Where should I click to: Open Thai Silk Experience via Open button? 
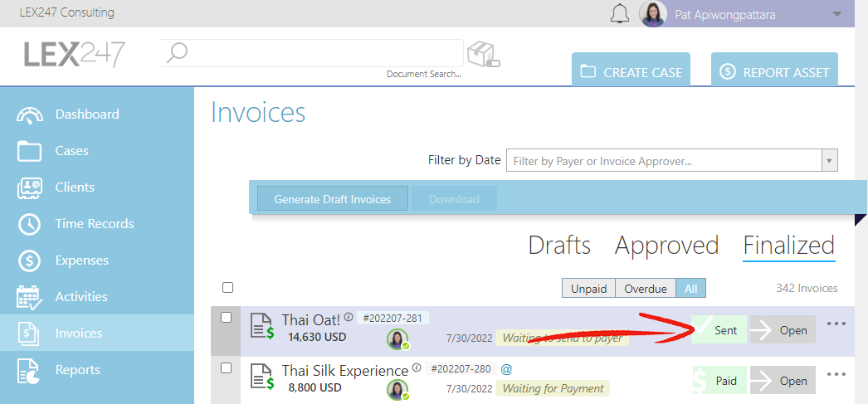click(783, 381)
